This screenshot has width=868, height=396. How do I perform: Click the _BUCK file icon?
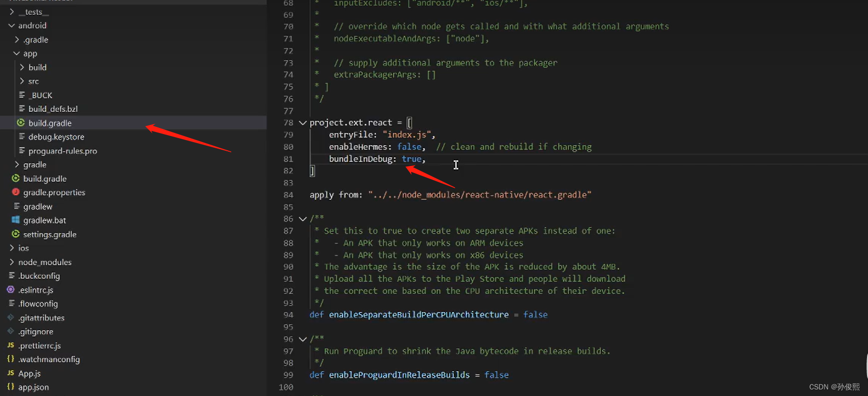click(22, 95)
